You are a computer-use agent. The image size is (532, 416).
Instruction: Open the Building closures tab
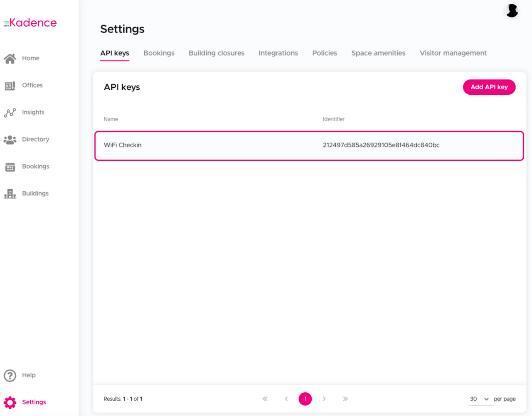point(216,53)
